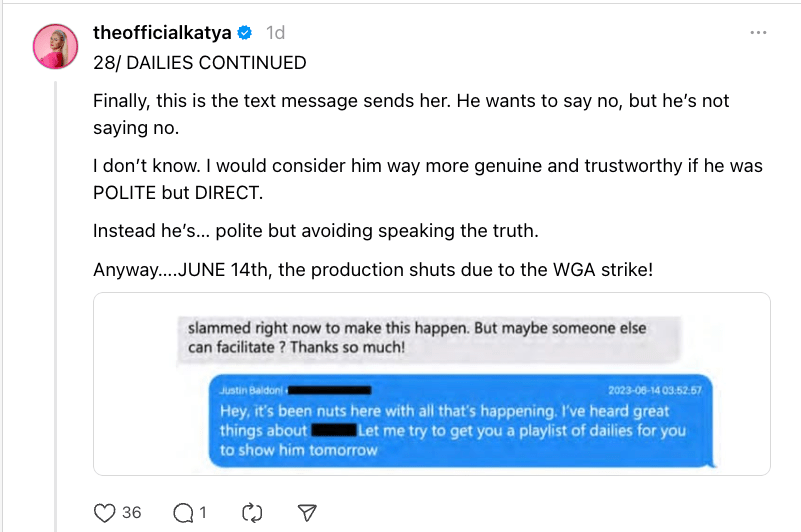This screenshot has height=532, width=801.
Task: Open the post via the 1d timestamp
Action: (x=275, y=33)
